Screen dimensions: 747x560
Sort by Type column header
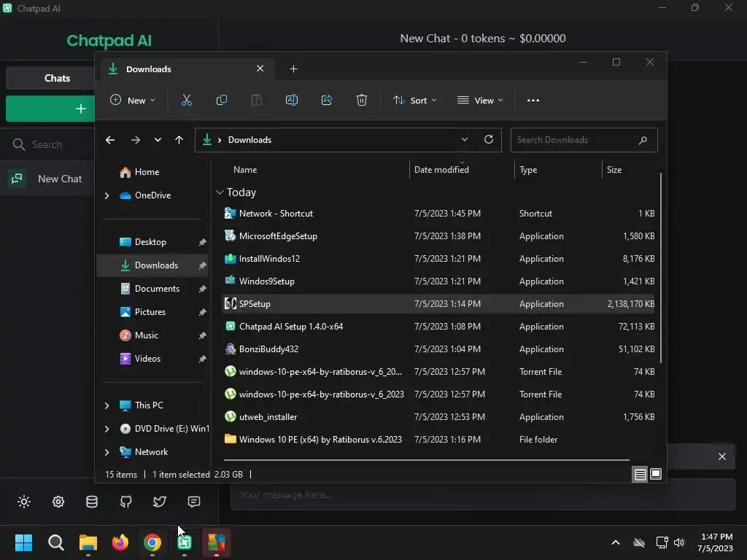click(528, 169)
